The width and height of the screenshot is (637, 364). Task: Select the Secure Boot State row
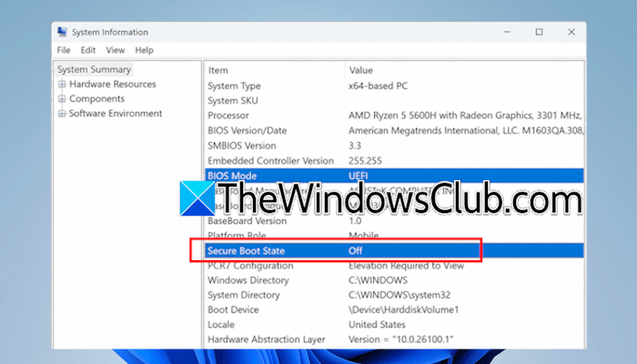[x=394, y=250]
